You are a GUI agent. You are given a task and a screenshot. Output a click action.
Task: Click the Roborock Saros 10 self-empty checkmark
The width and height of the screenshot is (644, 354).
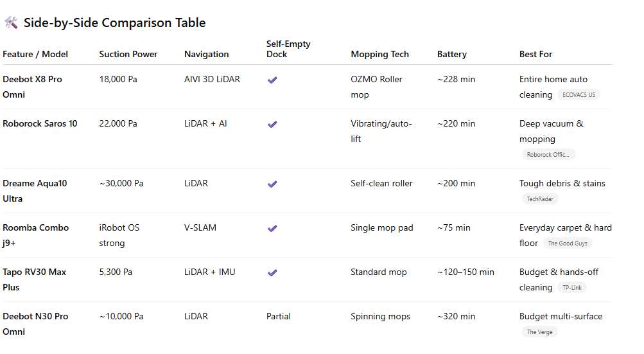pyautogui.click(x=272, y=124)
